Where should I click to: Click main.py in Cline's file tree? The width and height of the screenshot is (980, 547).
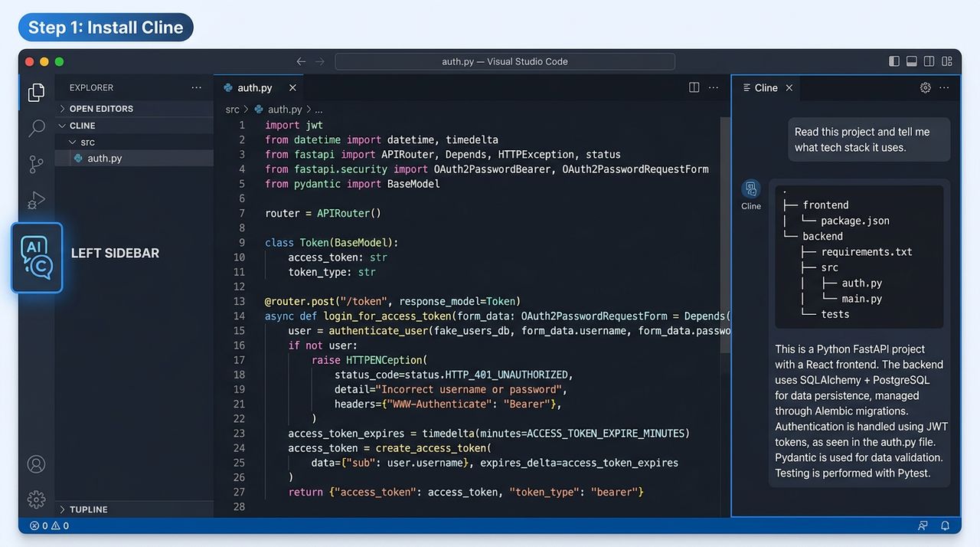pos(862,299)
